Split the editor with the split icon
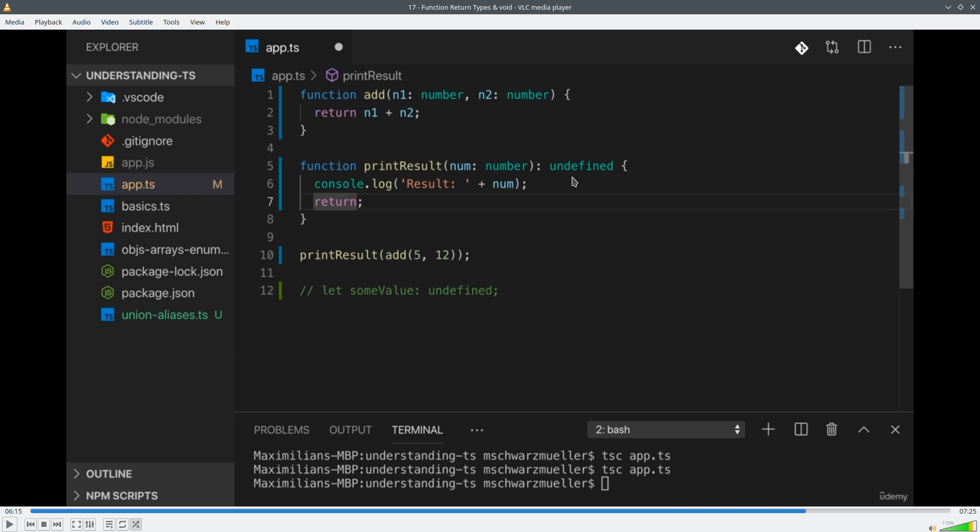This screenshot has width=980, height=532. coord(864,47)
